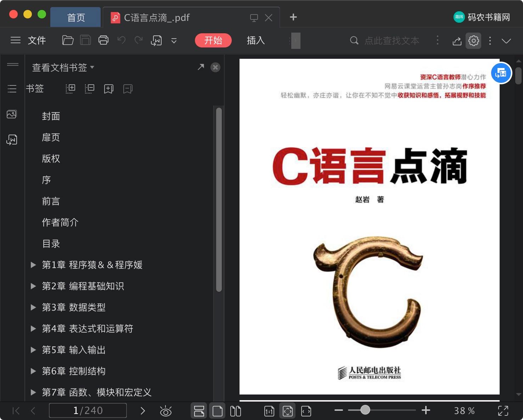Click the document vertical scrollbar
The image size is (523, 420).
(x=518, y=76)
